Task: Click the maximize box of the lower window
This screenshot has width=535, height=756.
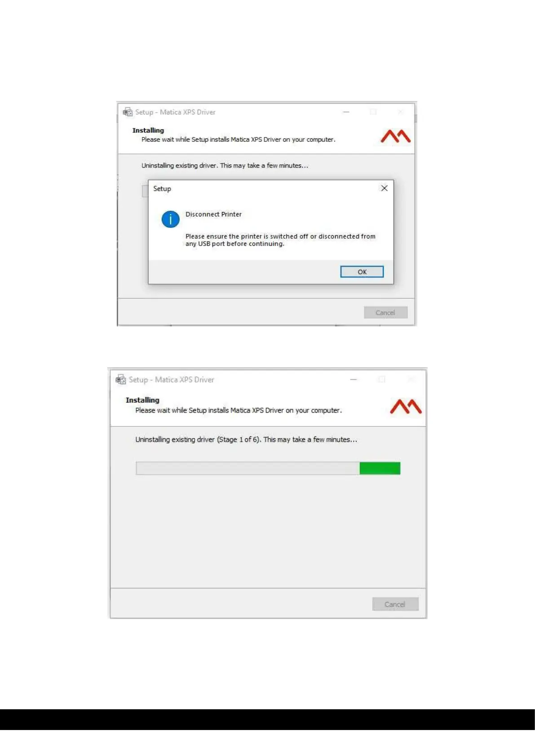Action: point(382,379)
